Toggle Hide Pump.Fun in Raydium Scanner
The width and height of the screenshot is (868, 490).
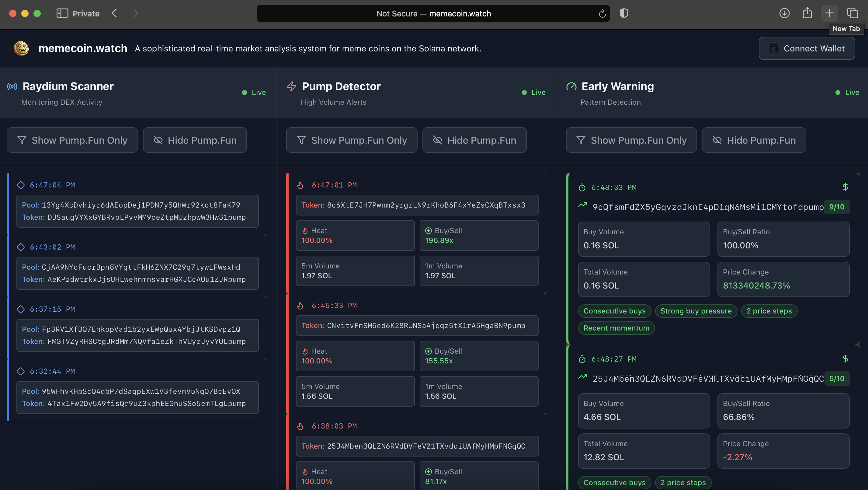click(x=195, y=140)
